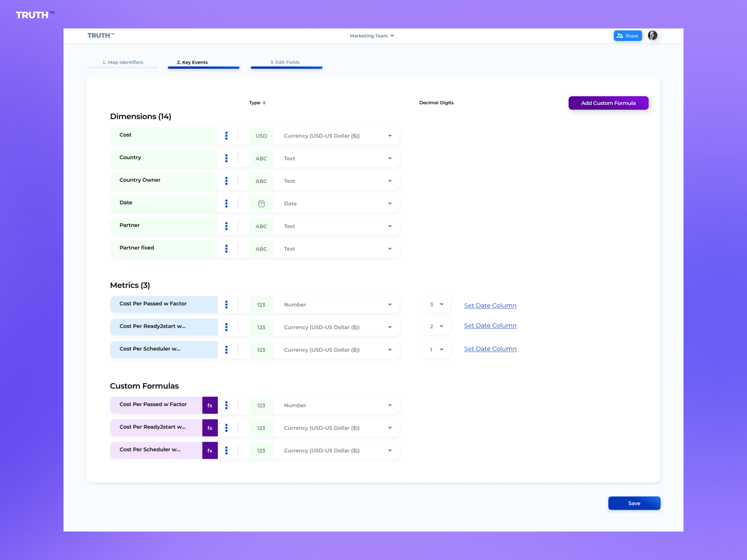Viewport: 747px width, 560px height.
Task: Open the user profile avatar
Action: pos(653,35)
